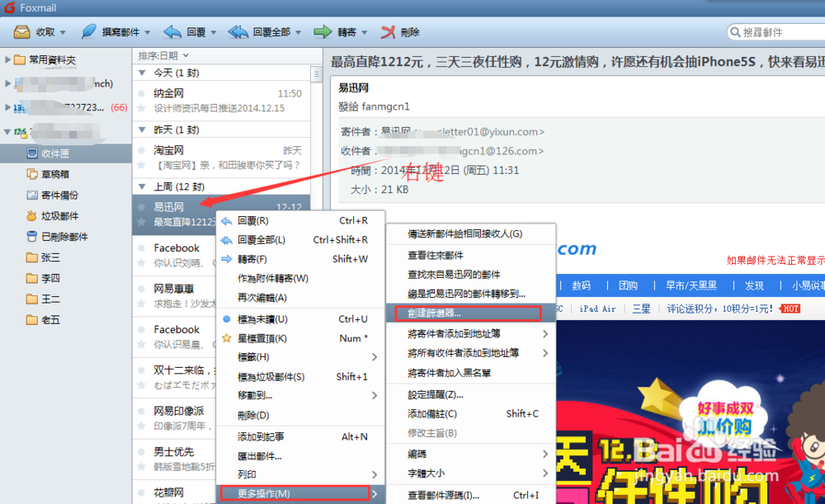Click the search magnifier icon
This screenshot has width=825, height=504.
pyautogui.click(x=735, y=32)
